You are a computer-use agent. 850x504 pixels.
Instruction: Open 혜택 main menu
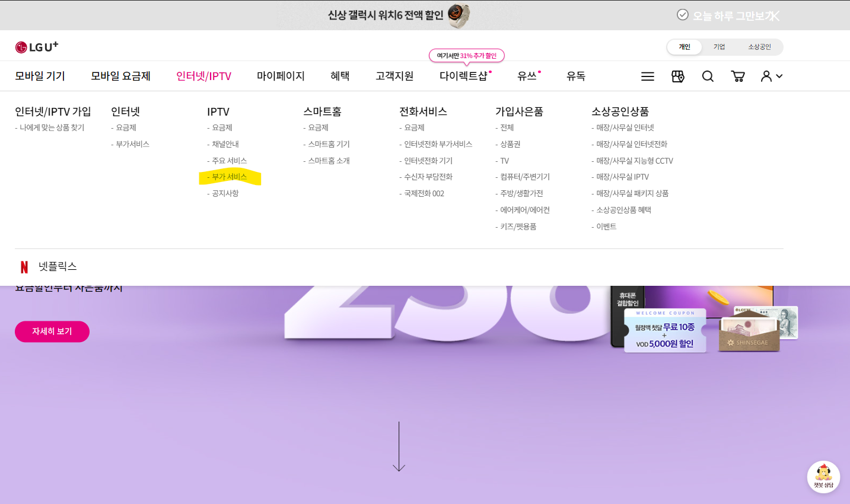340,76
